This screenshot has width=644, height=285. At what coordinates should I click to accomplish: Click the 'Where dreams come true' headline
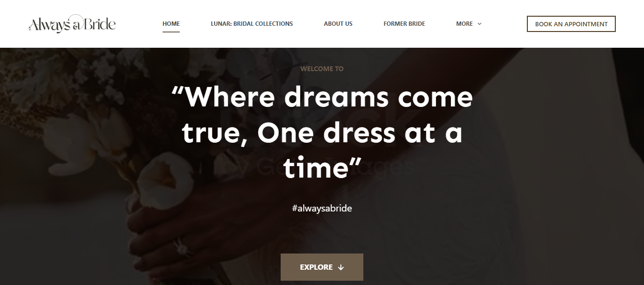[x=322, y=133]
